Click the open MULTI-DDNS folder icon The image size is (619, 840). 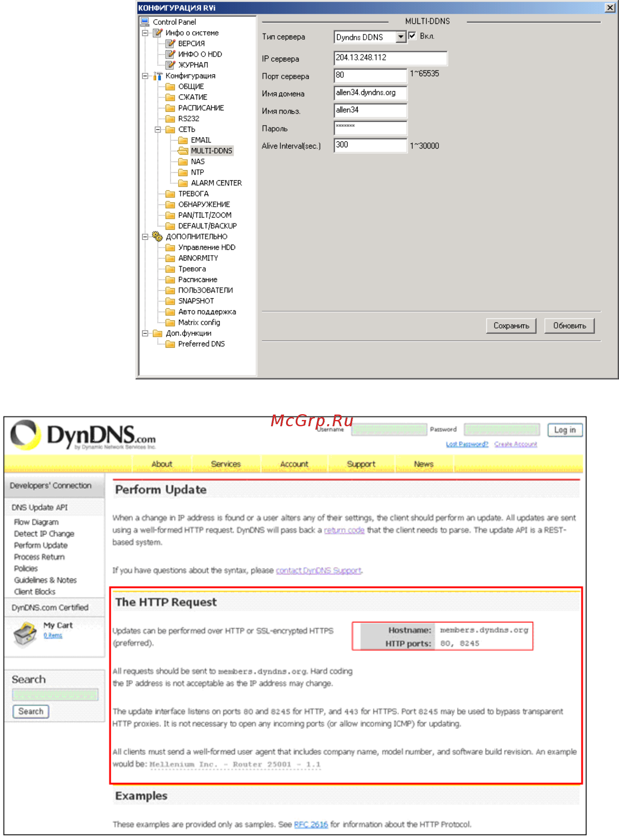pos(183,151)
